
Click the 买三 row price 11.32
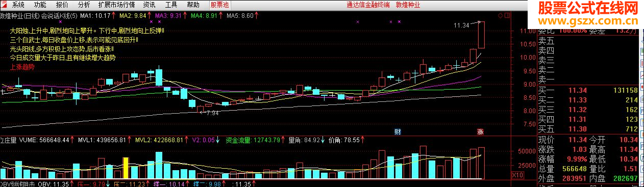[x=577, y=110]
